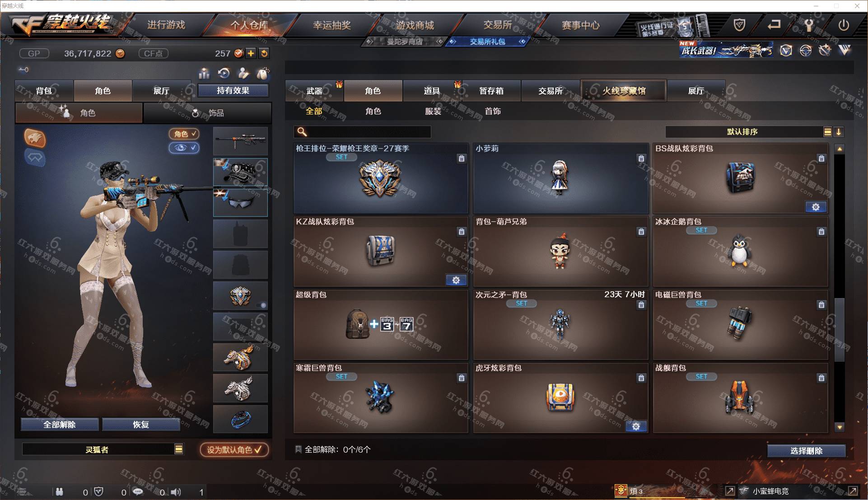Expand the 灵狐者 character list
This screenshot has height=500, width=868.
pos(179,449)
